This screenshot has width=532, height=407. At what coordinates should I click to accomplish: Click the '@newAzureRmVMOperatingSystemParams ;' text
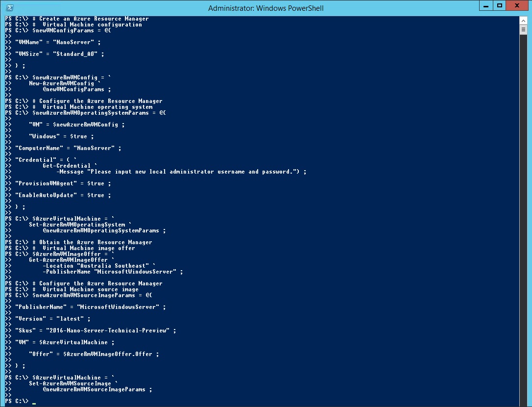pos(104,230)
